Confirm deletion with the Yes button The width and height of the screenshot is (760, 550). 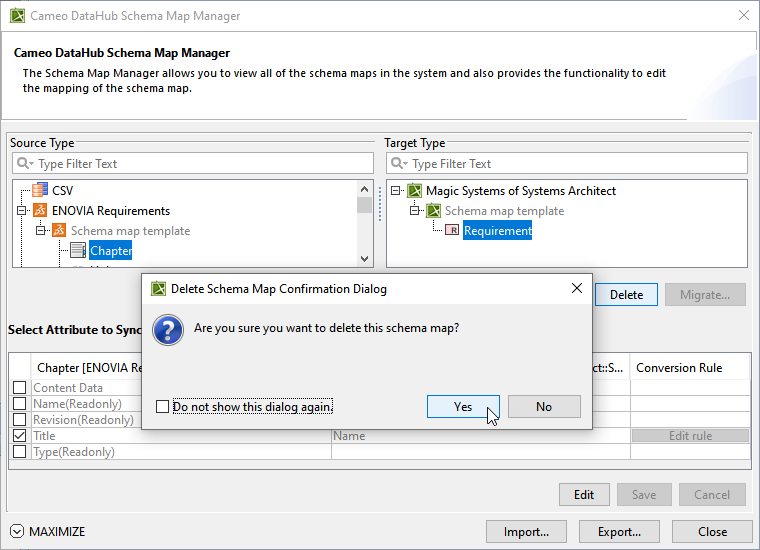tap(463, 407)
